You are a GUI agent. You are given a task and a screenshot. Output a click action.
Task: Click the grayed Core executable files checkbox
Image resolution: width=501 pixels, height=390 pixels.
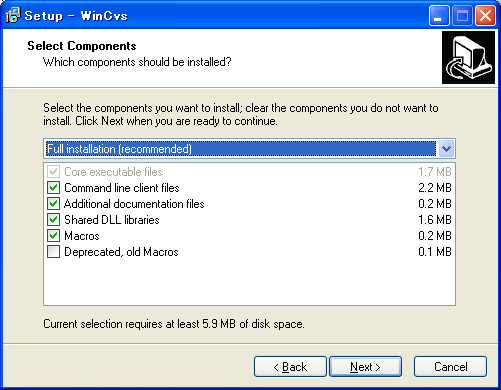(53, 172)
